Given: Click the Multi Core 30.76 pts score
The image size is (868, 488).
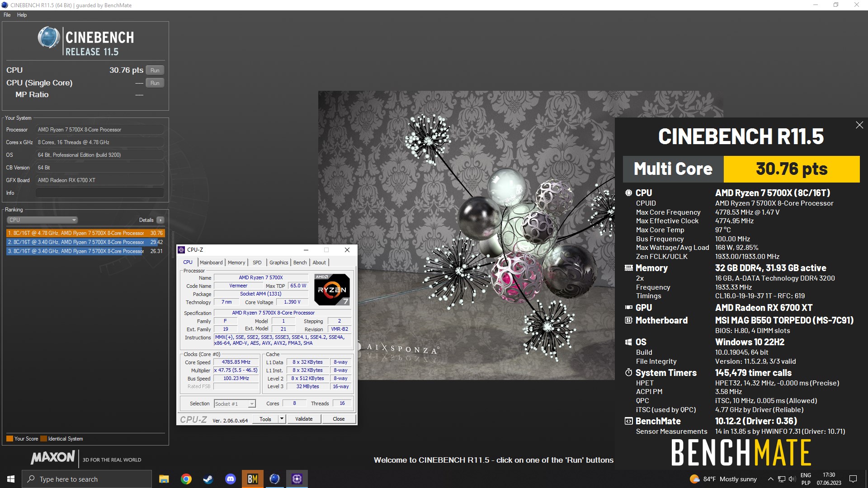Looking at the screenshot, I should click(792, 169).
